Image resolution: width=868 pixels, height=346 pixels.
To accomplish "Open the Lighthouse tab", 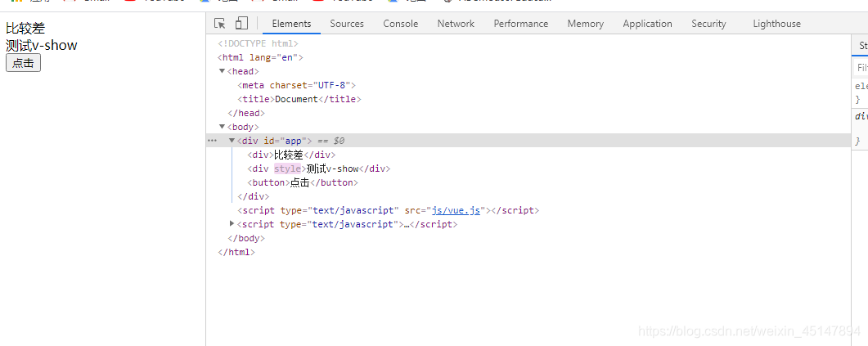I will click(x=776, y=23).
